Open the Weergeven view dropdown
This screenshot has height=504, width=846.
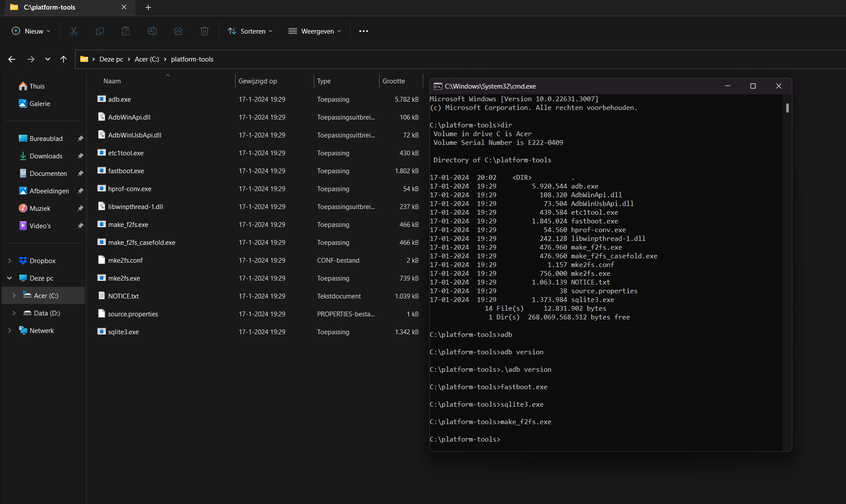315,31
